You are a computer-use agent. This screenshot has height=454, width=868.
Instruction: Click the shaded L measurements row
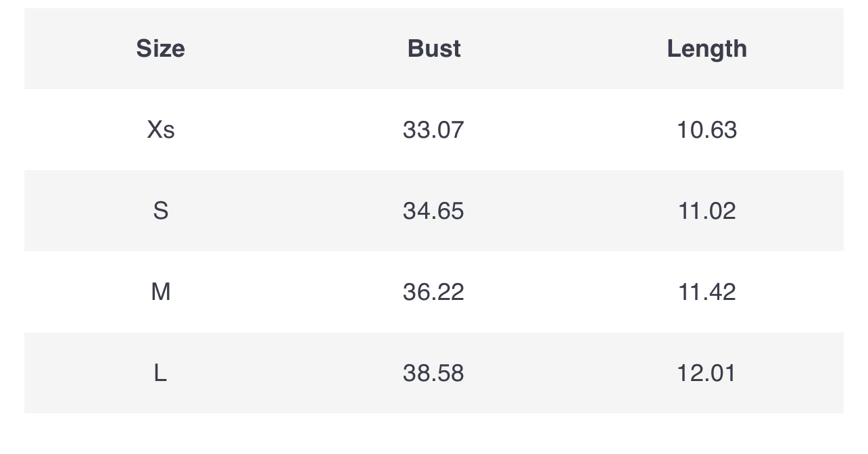[x=297, y=373]
